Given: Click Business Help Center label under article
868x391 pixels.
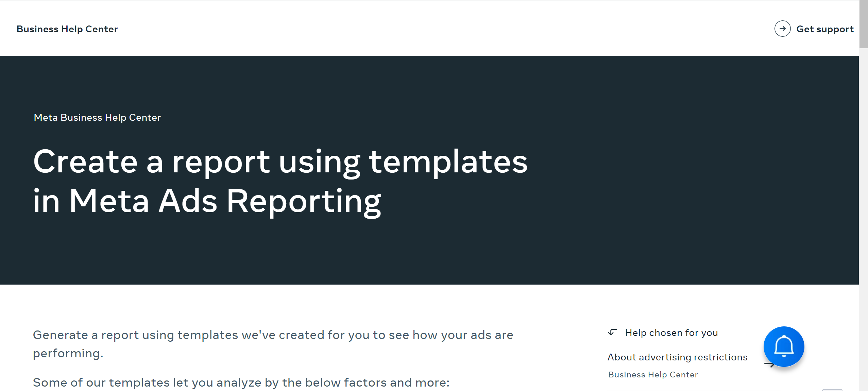Looking at the screenshot, I should (653, 374).
